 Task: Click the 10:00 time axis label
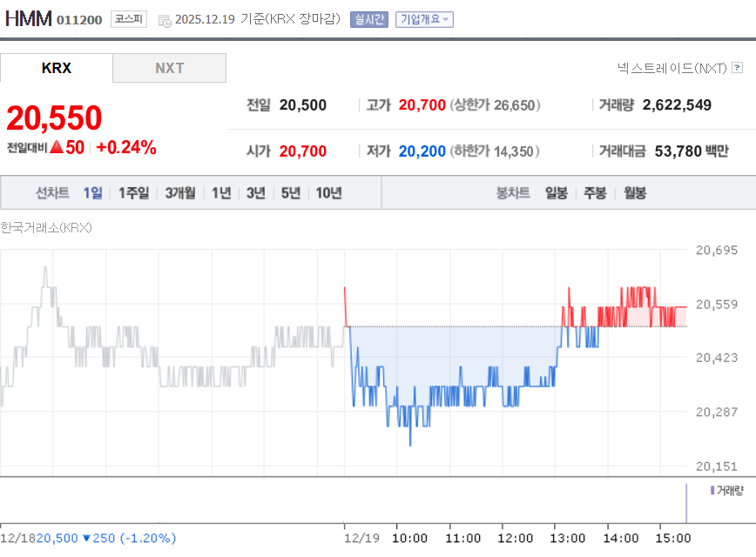click(410, 538)
